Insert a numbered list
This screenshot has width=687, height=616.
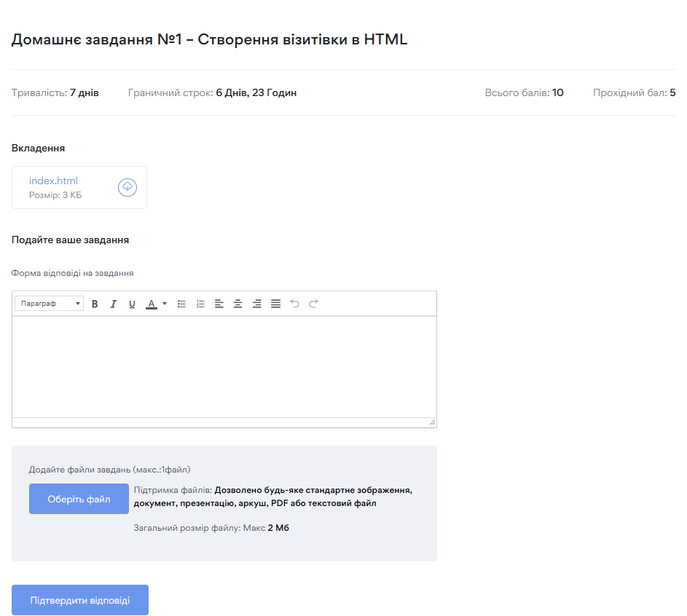[x=200, y=304]
